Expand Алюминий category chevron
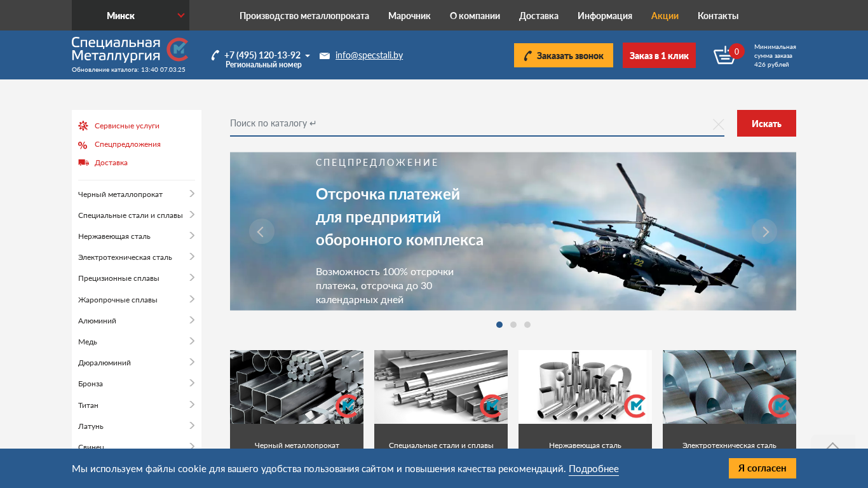Viewport: 868px width, 488px height. [192, 320]
